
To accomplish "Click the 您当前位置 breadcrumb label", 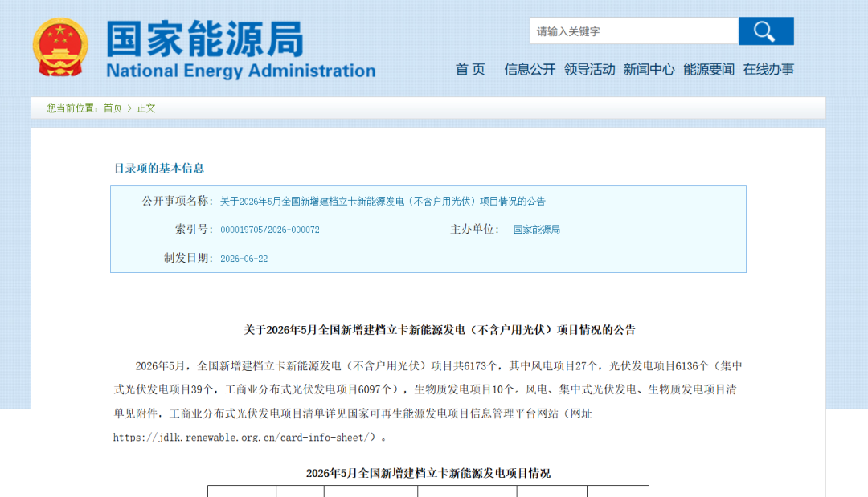I will pos(72,108).
